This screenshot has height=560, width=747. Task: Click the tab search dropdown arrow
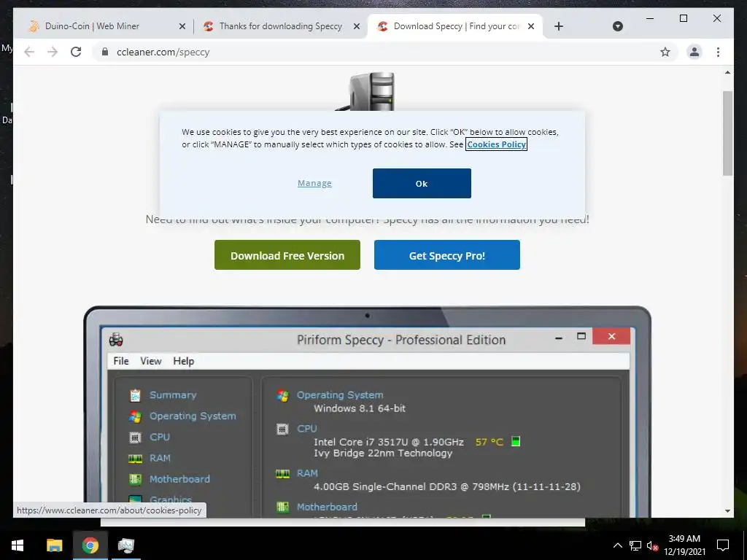[x=617, y=26]
